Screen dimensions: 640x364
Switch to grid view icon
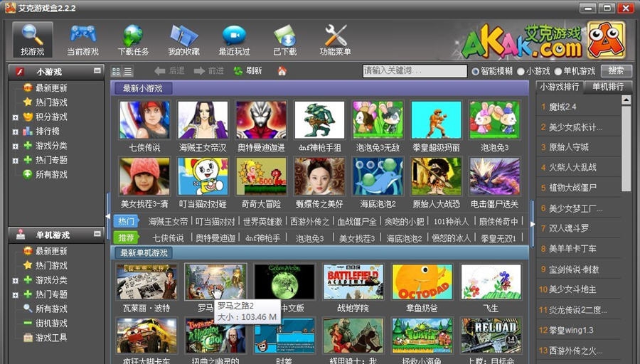tap(116, 71)
